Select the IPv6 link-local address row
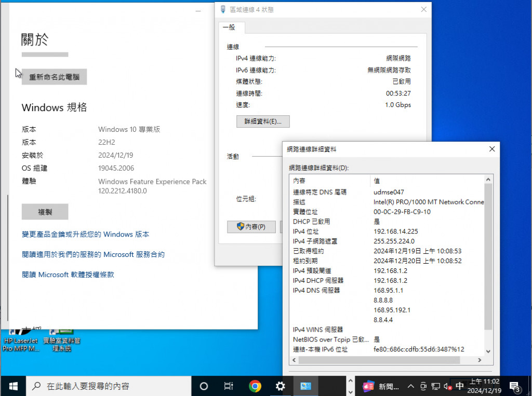 388,349
